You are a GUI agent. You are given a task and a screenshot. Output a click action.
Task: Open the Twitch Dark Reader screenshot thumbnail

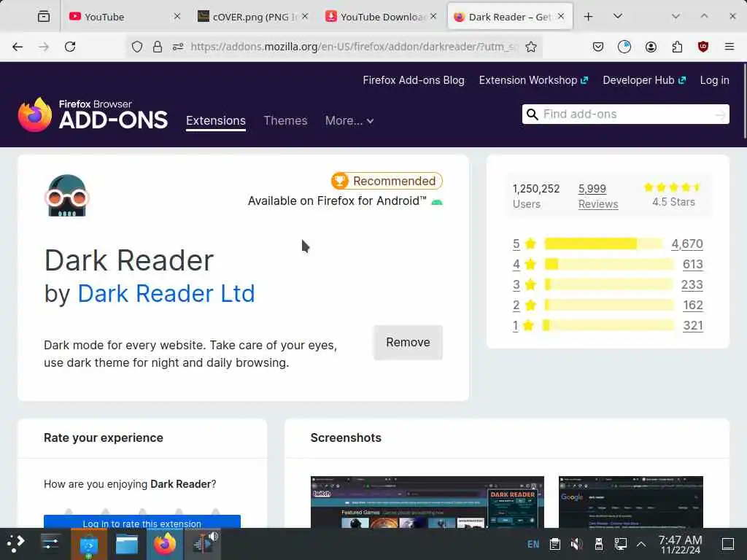point(427,502)
